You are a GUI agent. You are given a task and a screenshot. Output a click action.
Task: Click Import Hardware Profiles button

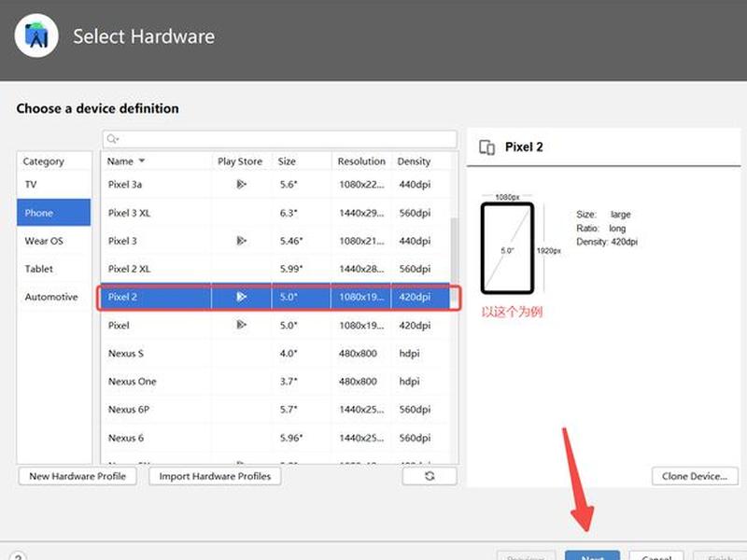pyautogui.click(x=215, y=476)
